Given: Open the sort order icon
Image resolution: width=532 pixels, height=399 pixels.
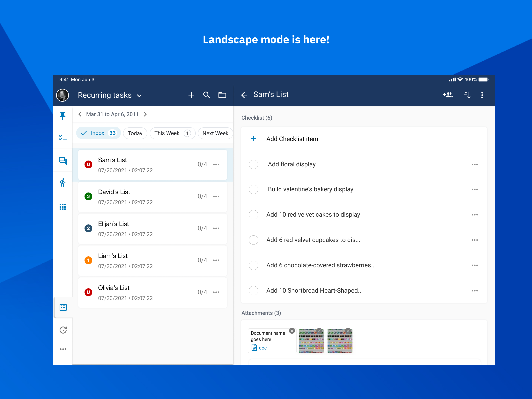Looking at the screenshot, I should pos(466,95).
